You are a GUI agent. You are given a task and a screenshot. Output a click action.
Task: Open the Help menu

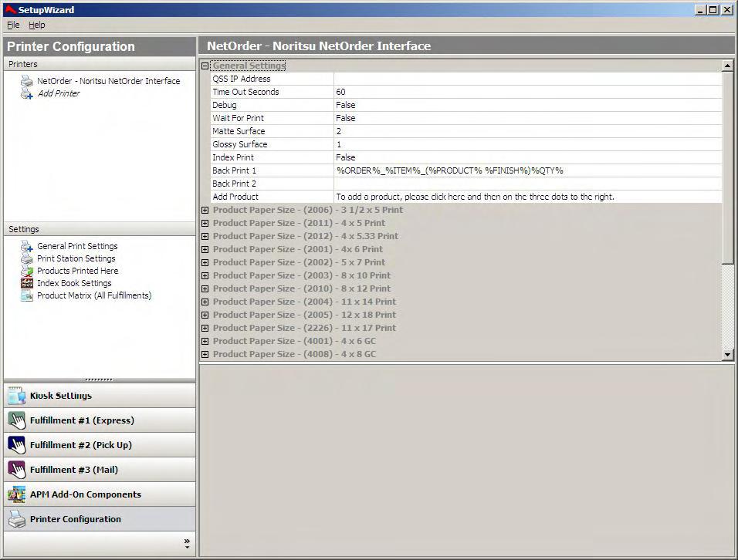(x=37, y=25)
